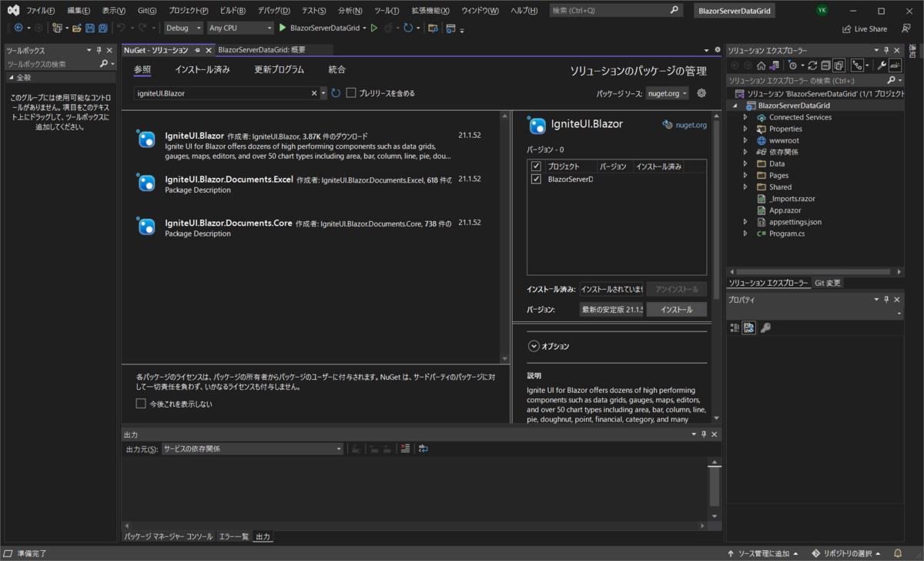Click the インストール button
Screen dimensions: 924x561
click(676, 309)
